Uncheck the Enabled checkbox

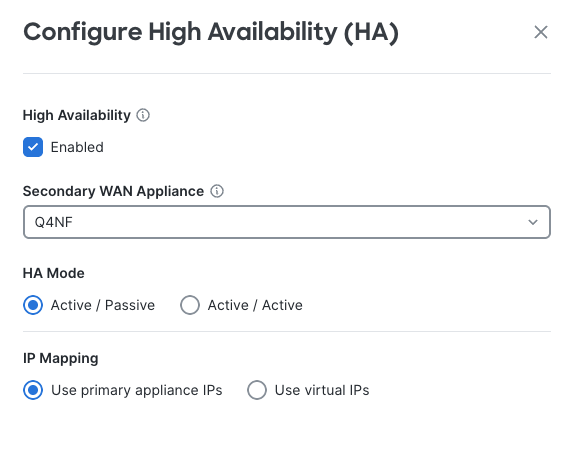tap(33, 147)
